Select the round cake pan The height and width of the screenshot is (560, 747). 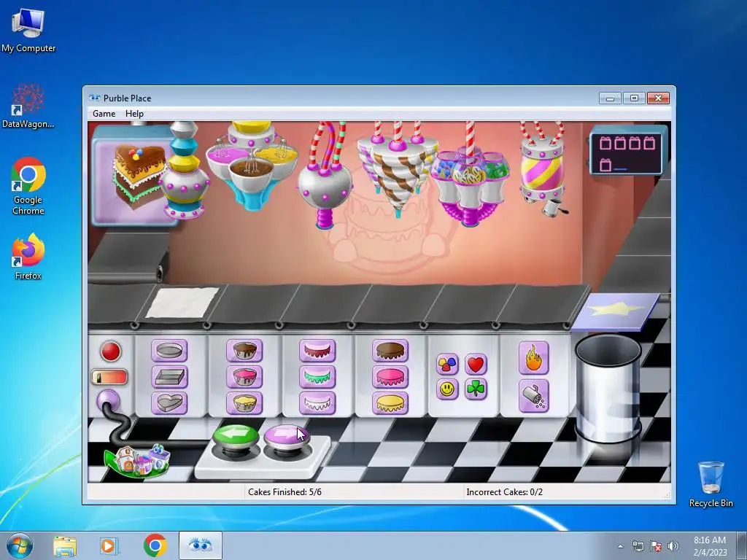[x=169, y=351]
